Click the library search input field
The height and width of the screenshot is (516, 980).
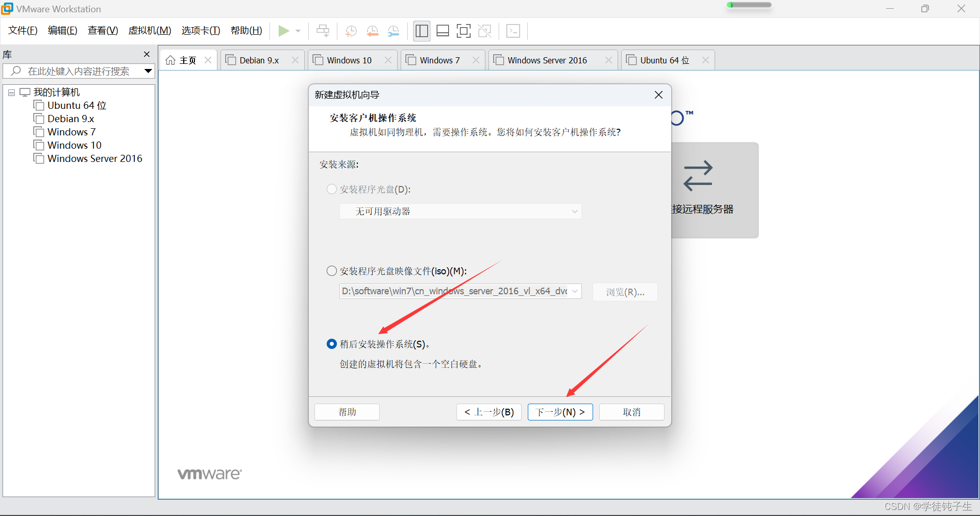pyautogui.click(x=79, y=71)
